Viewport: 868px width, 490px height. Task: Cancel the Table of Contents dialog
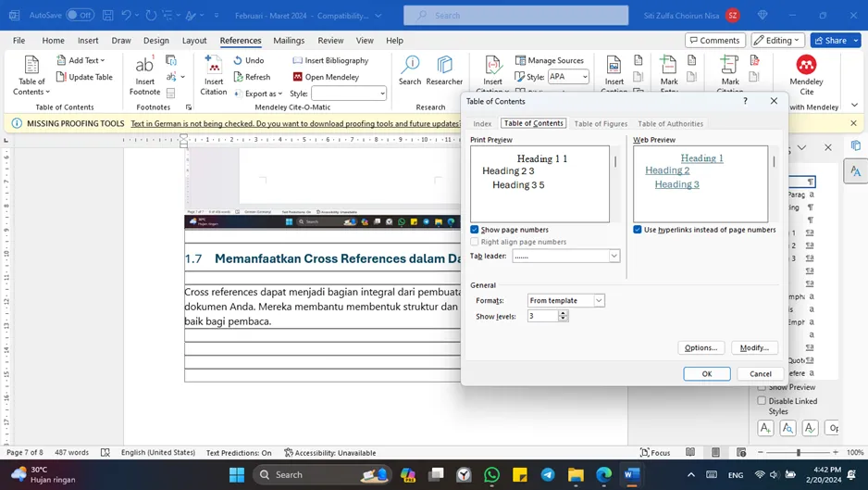760,373
